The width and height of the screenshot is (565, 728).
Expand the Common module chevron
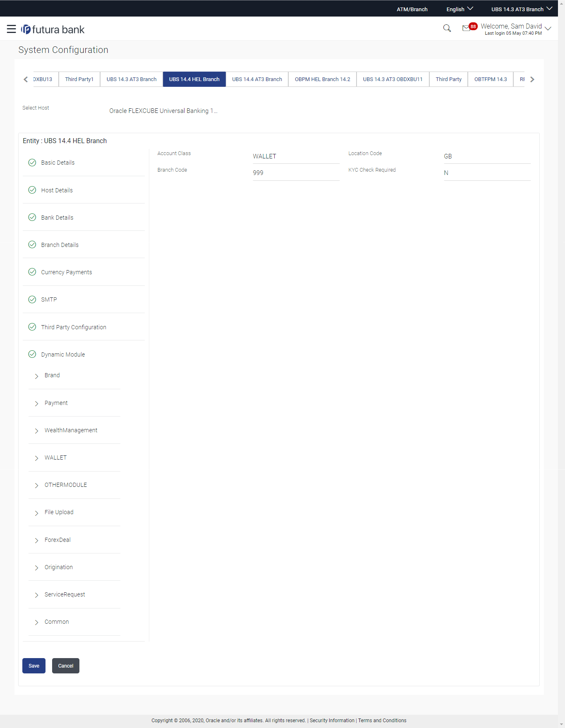point(36,622)
